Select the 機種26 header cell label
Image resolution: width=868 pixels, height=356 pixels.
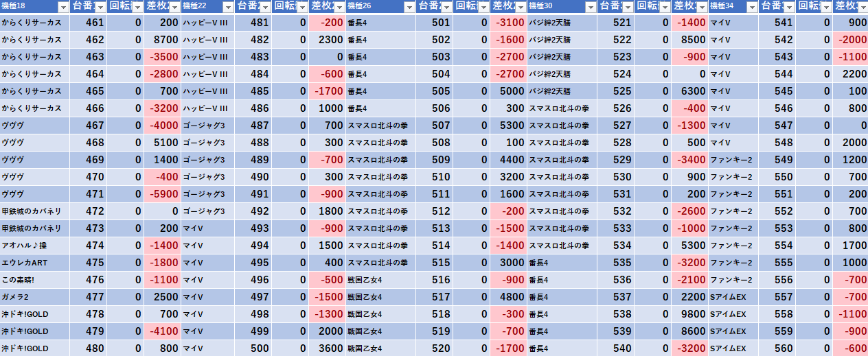360,7
